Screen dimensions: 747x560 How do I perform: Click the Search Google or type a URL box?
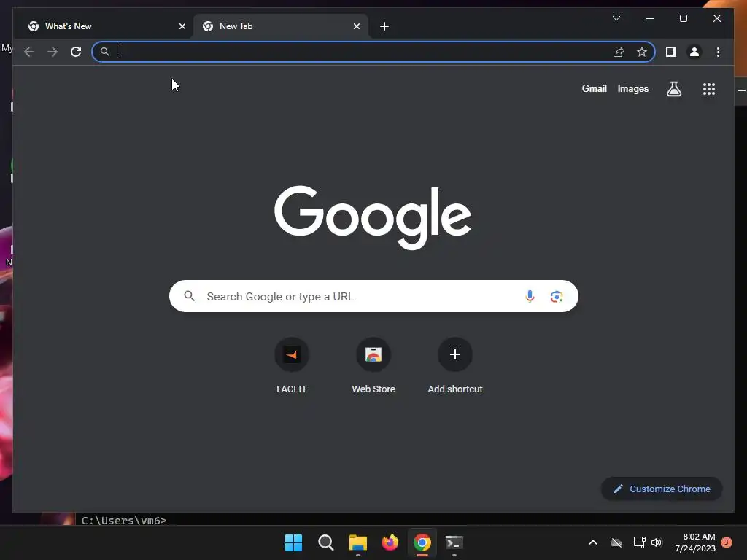click(x=373, y=296)
